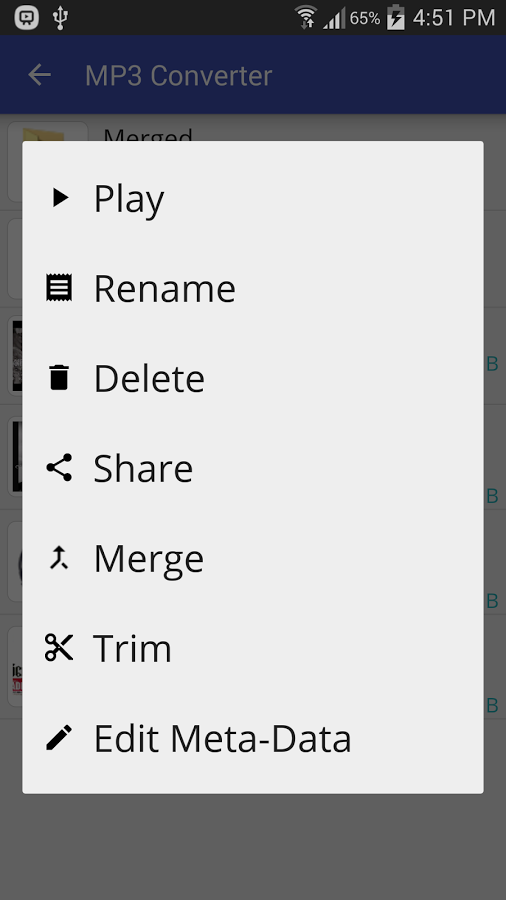Open Edit Meta-Data option
The width and height of the screenshot is (506, 900).
(x=253, y=738)
